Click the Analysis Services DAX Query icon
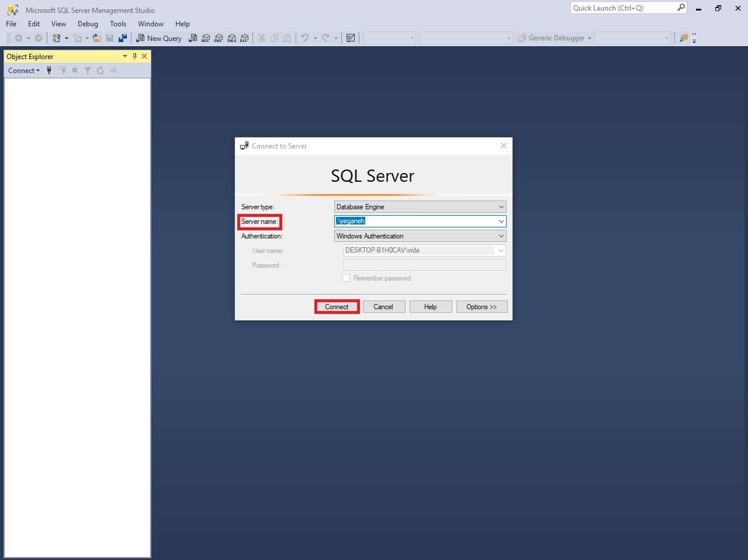748x560 pixels. 244,38
